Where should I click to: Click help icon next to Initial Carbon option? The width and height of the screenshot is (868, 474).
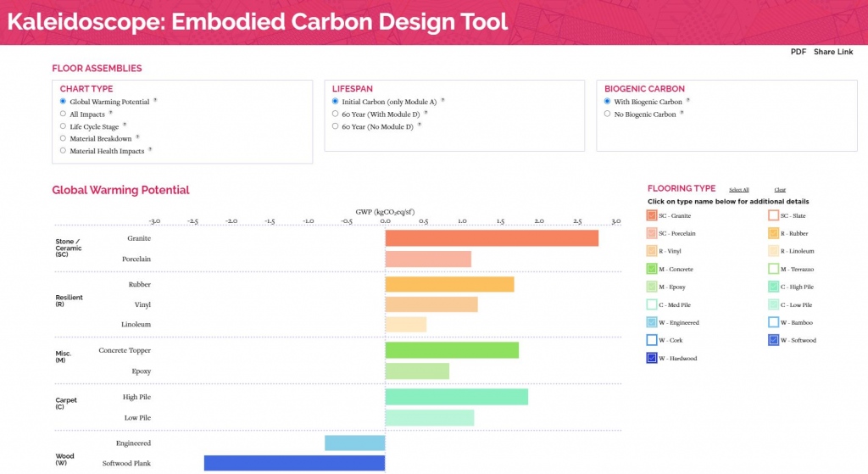click(442, 101)
